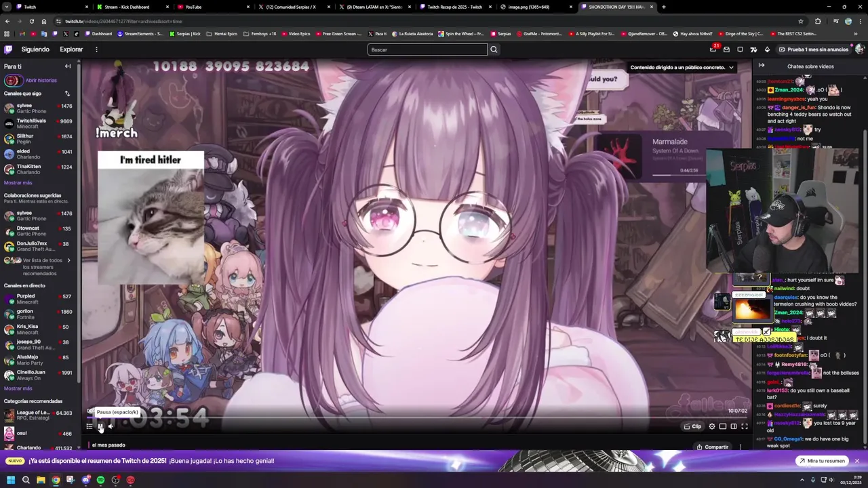Click into the Buscar search field
The width and height of the screenshot is (868, 488).
(427, 49)
